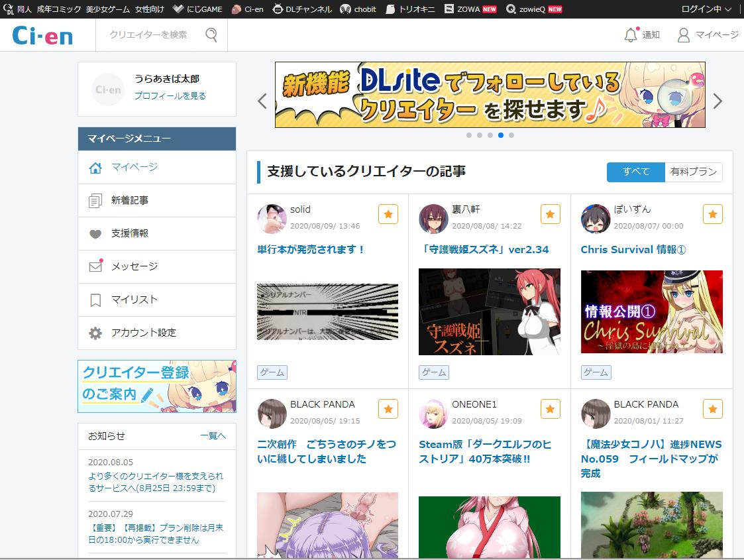The width and height of the screenshot is (744, 560).
Task: Click the 新着記事 document icon
Action: pyautogui.click(x=95, y=201)
